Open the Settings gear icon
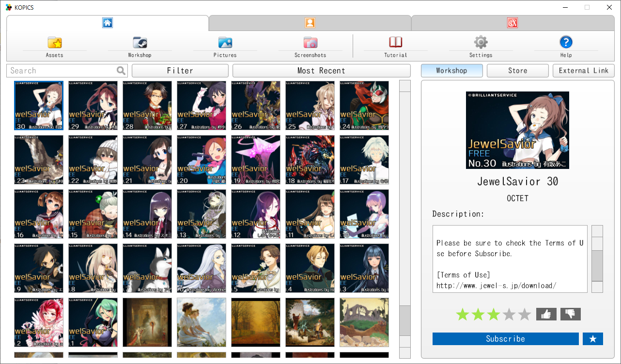The height and width of the screenshot is (364, 621). [481, 43]
